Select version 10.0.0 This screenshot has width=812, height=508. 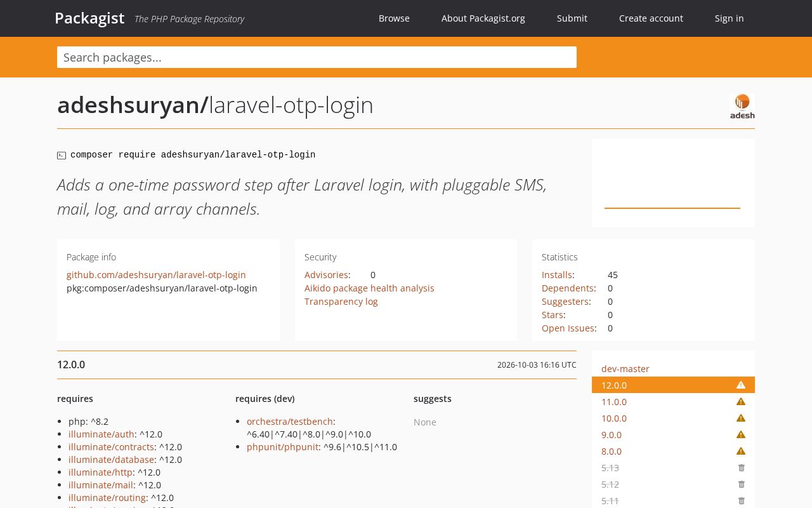click(614, 418)
